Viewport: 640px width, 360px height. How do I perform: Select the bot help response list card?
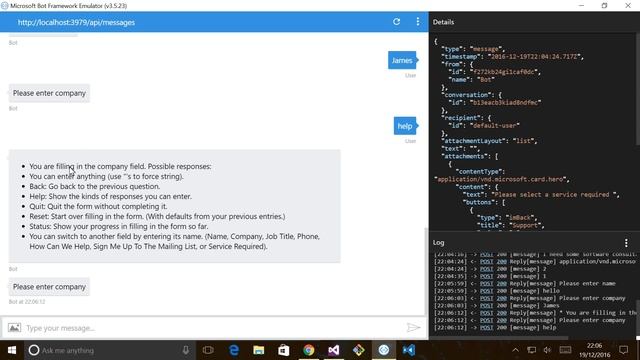click(x=175, y=206)
